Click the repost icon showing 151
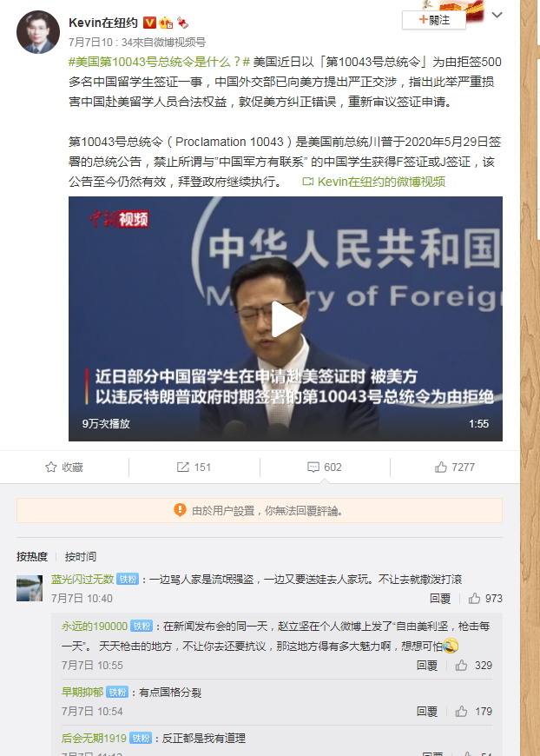 click(x=183, y=467)
